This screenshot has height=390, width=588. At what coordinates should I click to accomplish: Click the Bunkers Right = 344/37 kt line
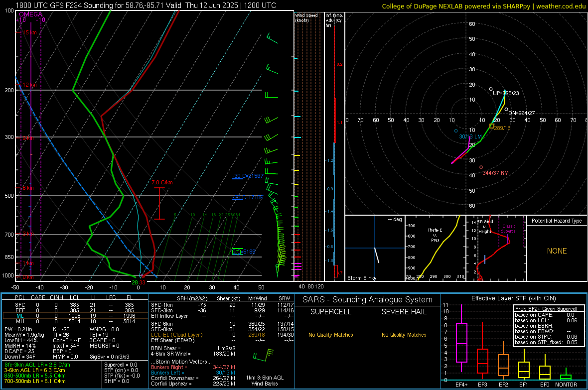[193, 368]
